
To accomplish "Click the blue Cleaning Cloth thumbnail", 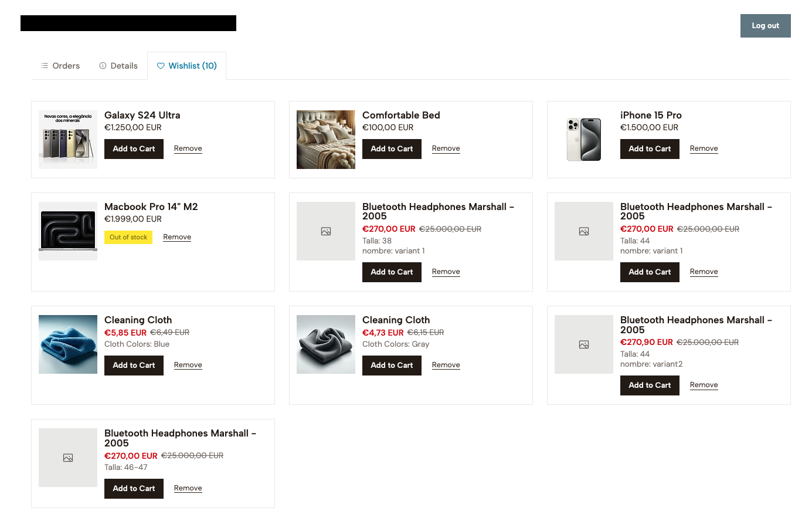I will click(x=68, y=344).
